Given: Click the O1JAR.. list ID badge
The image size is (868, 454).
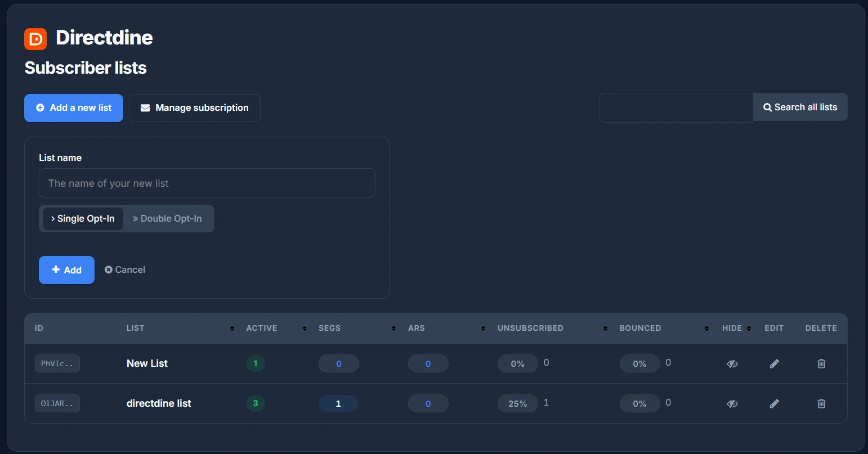Looking at the screenshot, I should point(57,403).
